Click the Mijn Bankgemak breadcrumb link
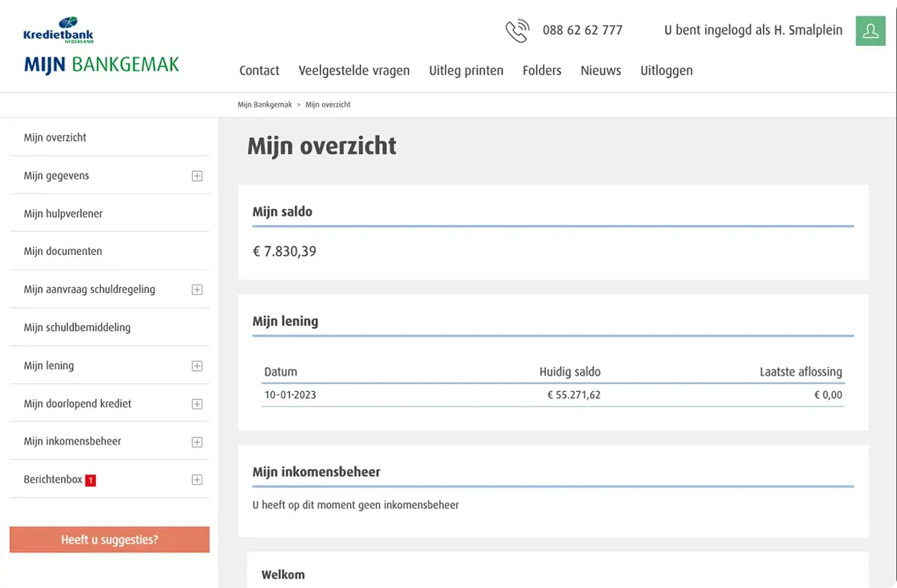Viewport: 897px width, 588px height. 265,105
